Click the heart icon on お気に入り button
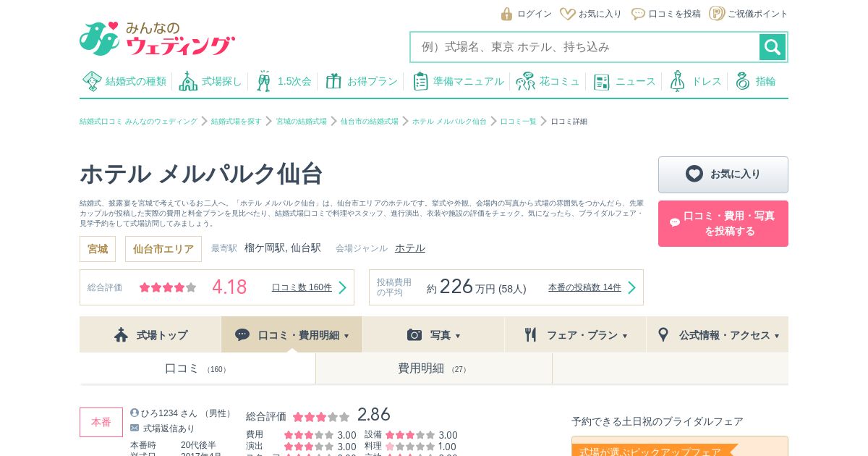Screen dimensions: 868x456 point(694,174)
